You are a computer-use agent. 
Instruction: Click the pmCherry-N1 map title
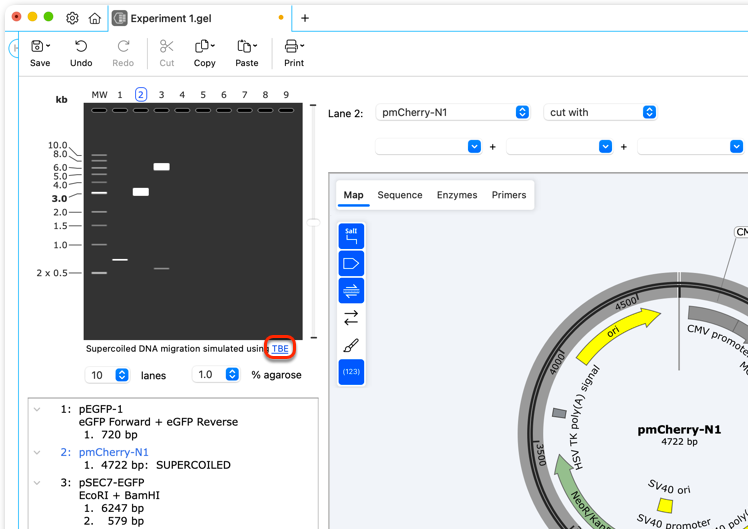679,430
